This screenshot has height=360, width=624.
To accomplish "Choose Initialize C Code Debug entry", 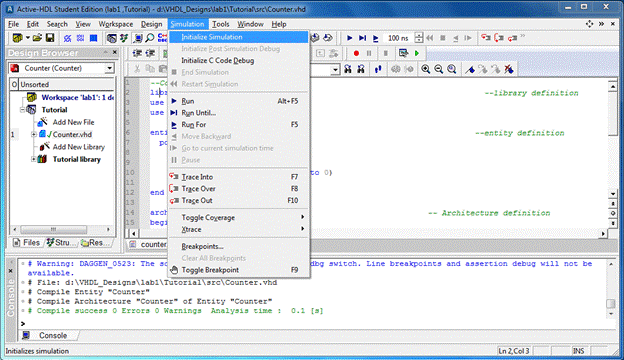I will [239, 60].
